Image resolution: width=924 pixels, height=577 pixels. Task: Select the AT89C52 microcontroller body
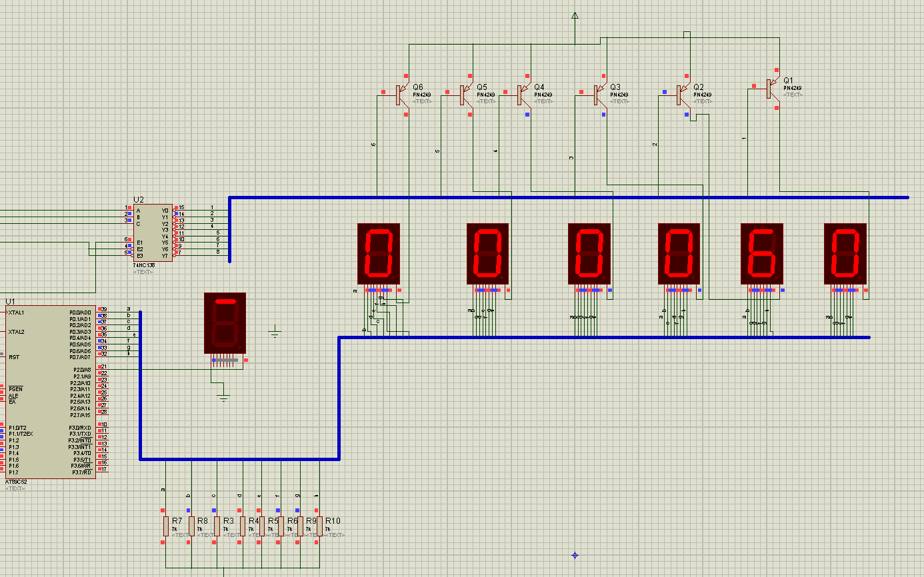pyautogui.click(x=51, y=392)
